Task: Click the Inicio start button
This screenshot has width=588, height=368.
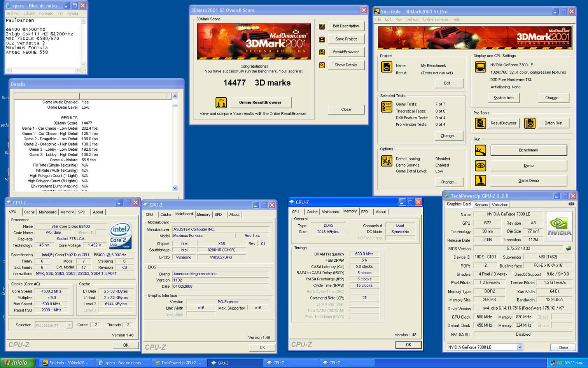Action: point(18,363)
